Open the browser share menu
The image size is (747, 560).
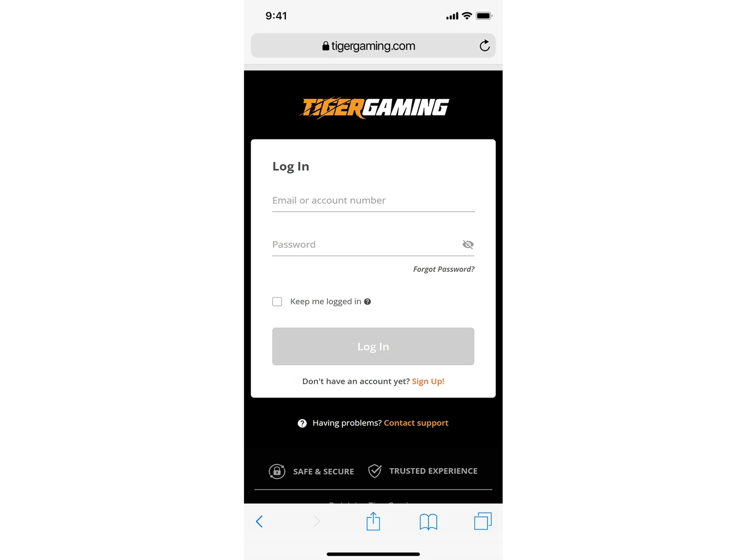tap(373, 521)
